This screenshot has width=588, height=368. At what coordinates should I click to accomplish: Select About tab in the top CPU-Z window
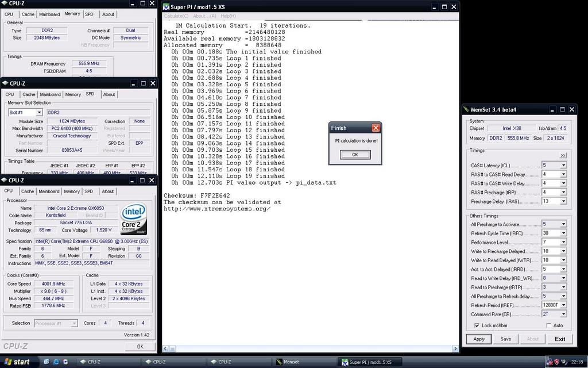pos(109,14)
